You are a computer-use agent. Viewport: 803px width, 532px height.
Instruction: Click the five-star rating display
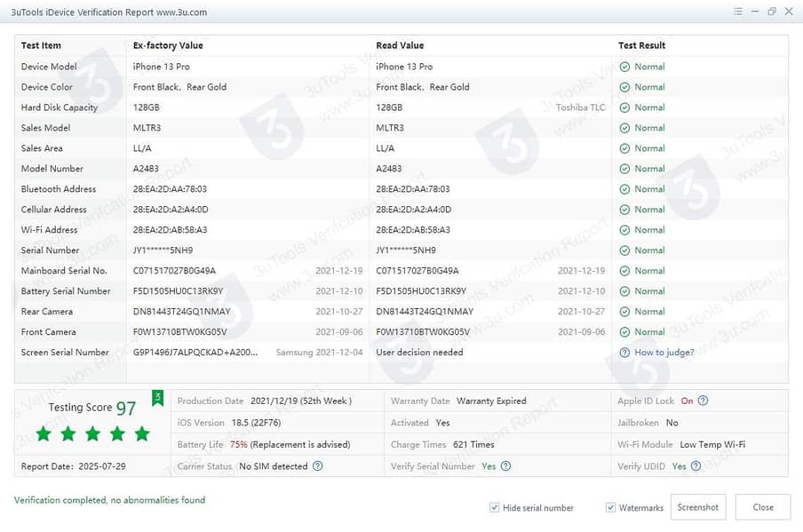coord(92,434)
